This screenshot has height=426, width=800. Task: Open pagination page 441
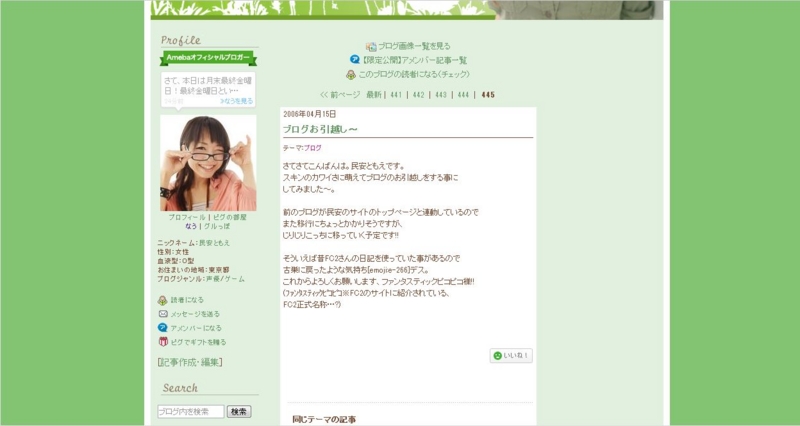point(396,95)
